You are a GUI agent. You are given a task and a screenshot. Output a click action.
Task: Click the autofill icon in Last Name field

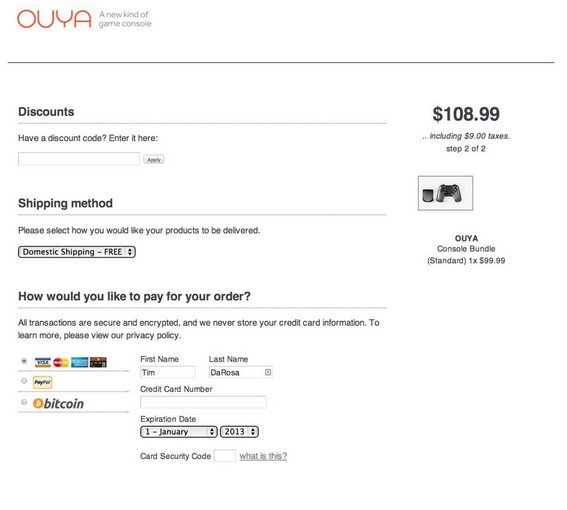[x=268, y=372]
